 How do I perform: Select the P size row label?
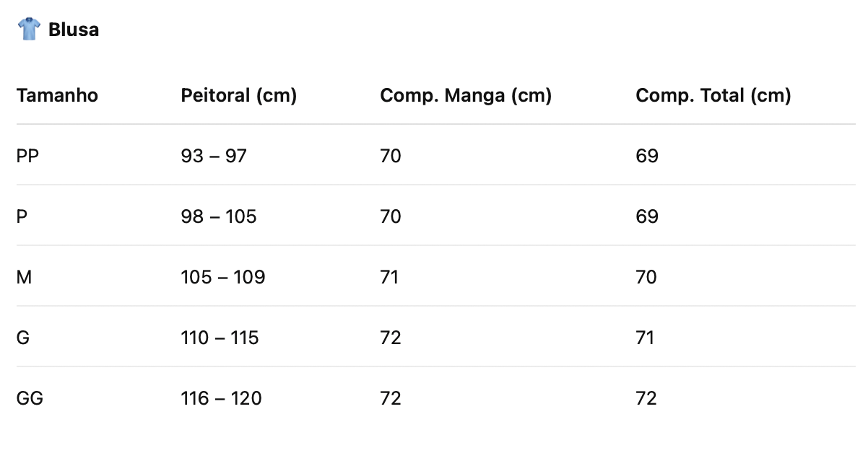[x=22, y=216]
